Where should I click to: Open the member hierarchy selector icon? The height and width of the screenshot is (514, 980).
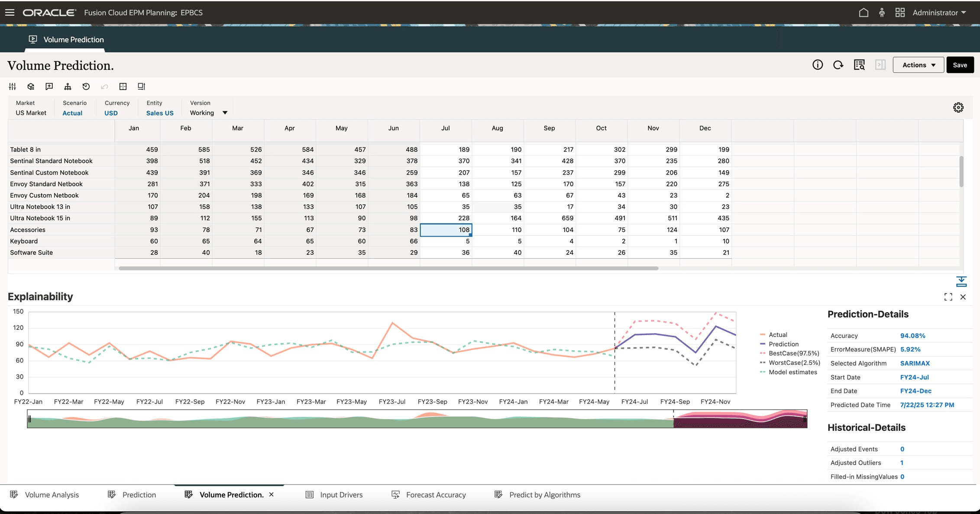click(68, 86)
